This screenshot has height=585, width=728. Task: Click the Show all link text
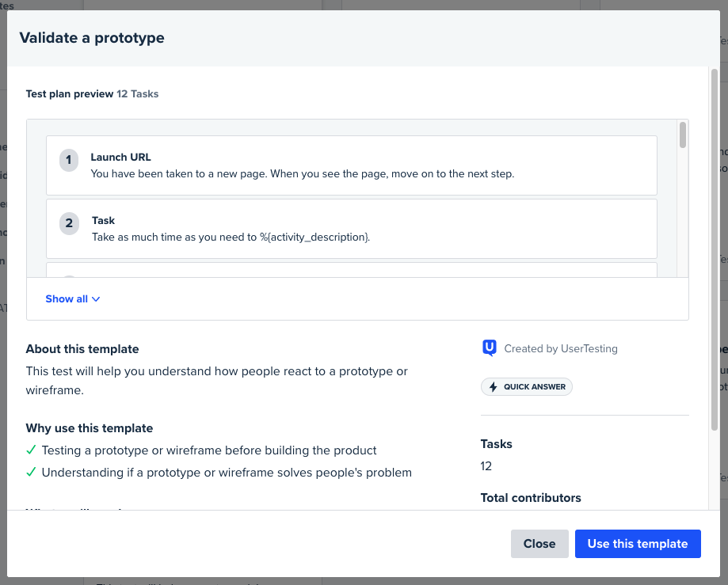(x=67, y=299)
